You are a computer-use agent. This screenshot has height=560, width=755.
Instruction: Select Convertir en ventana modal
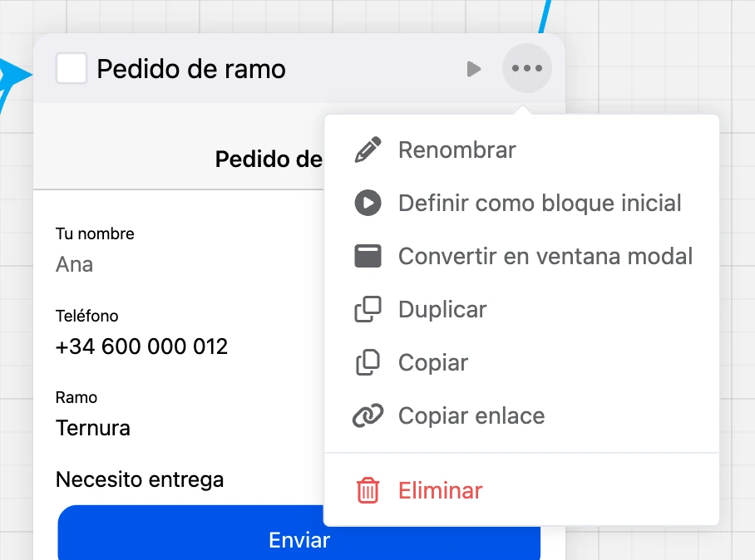tap(521, 256)
